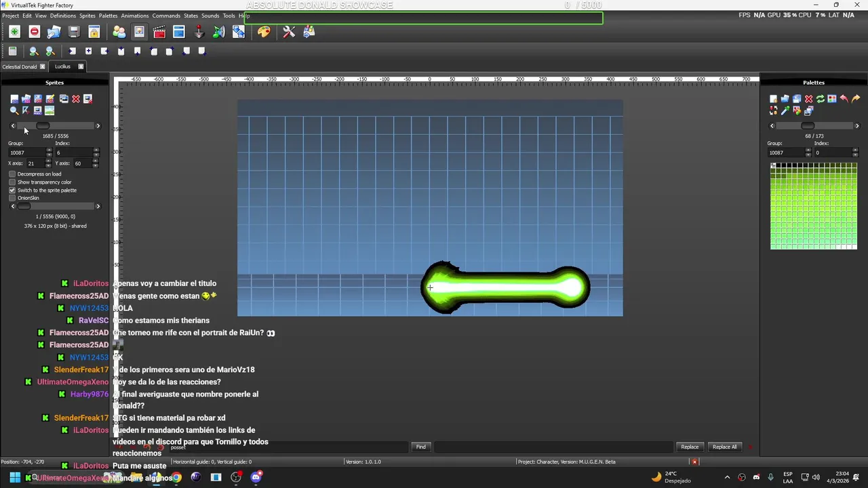
Task: Increase the sprite Group value with up arrow
Action: [48, 150]
